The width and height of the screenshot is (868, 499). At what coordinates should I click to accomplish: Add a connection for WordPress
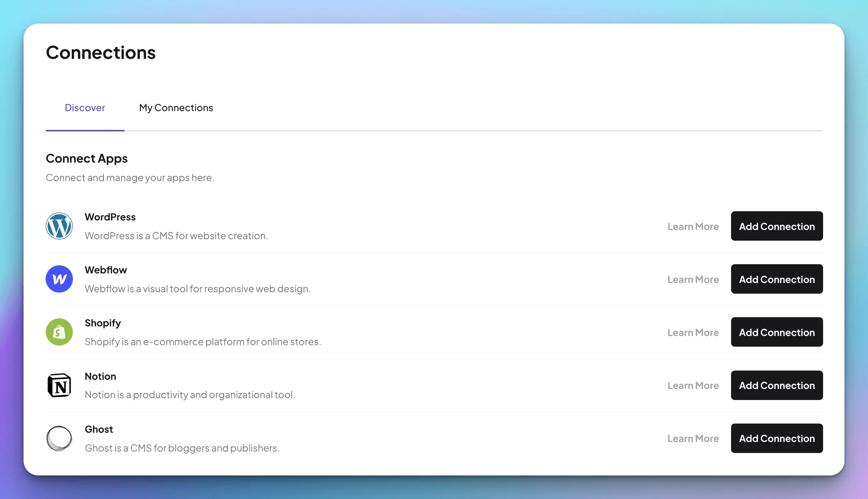[777, 226]
